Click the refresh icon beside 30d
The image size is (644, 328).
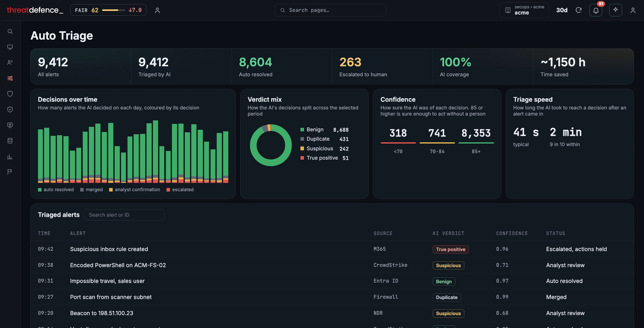(x=578, y=10)
